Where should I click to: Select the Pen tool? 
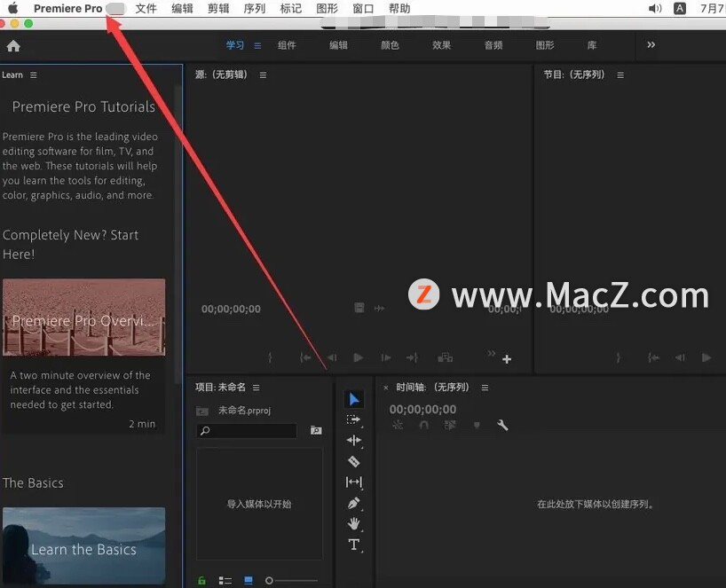coord(354,503)
